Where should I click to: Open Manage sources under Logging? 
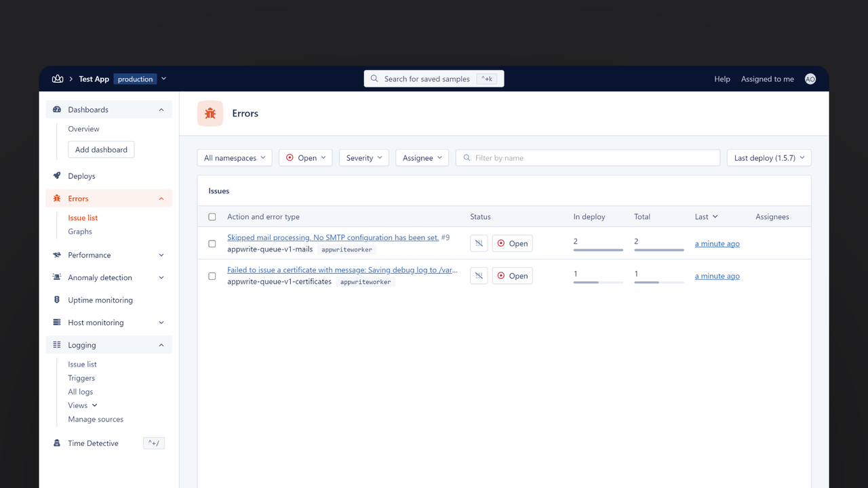[x=96, y=420]
